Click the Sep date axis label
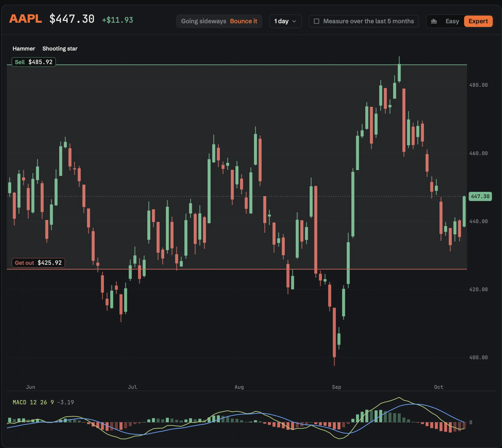This screenshot has height=448, width=502. [x=337, y=387]
